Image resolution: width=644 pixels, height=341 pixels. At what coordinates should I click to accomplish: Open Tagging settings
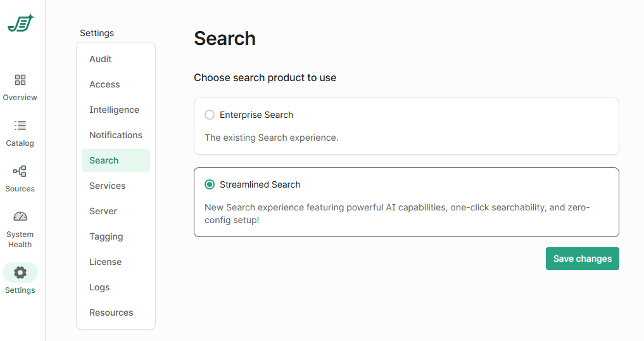(106, 236)
